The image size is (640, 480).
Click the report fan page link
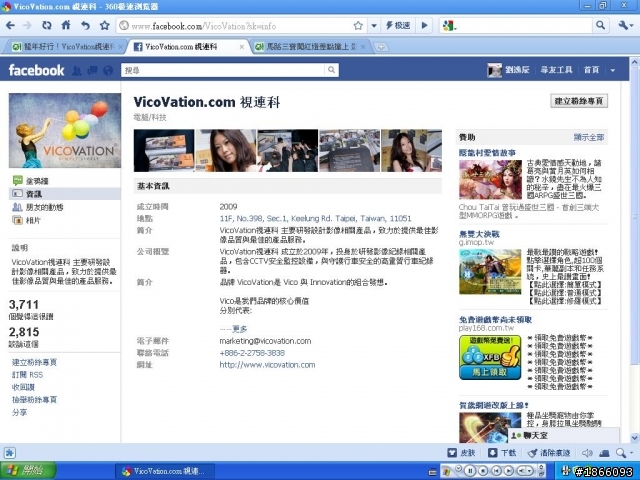34,400
